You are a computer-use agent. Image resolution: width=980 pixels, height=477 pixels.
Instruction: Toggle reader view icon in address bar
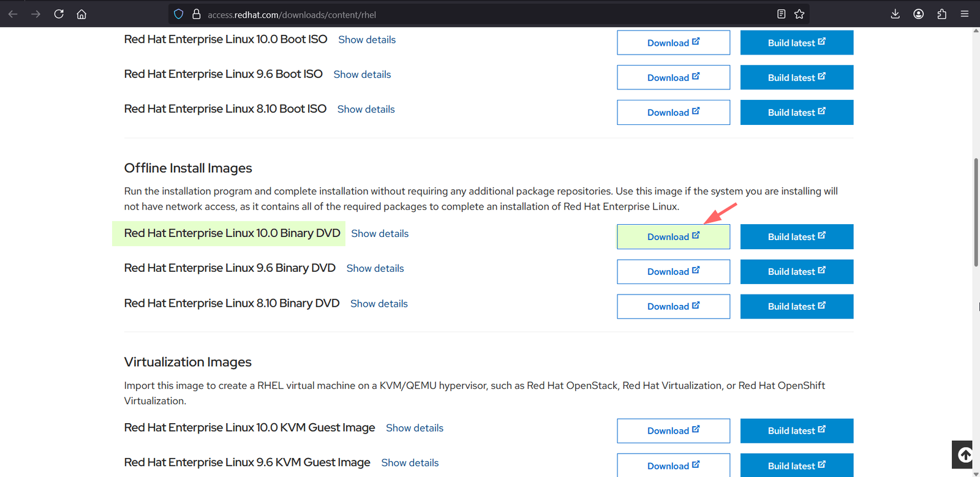[x=781, y=14]
